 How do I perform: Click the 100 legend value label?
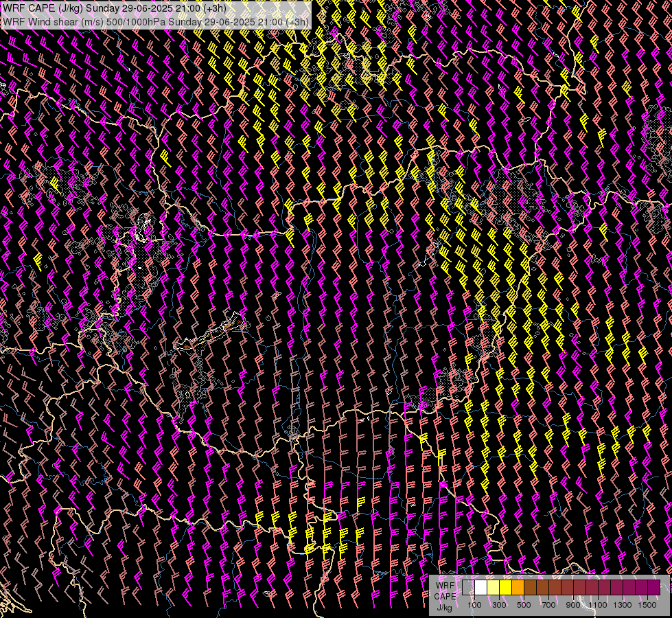click(474, 605)
